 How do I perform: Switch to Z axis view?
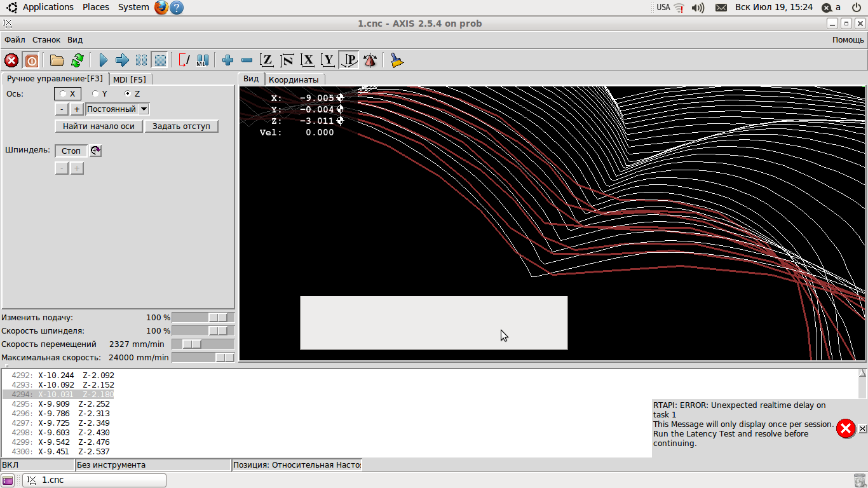(x=268, y=60)
